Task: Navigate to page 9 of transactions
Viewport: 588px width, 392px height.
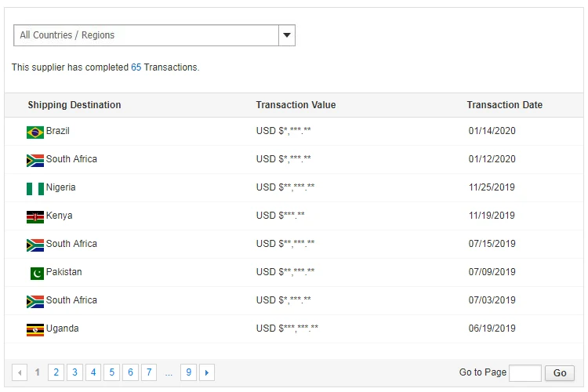Action: pos(188,372)
